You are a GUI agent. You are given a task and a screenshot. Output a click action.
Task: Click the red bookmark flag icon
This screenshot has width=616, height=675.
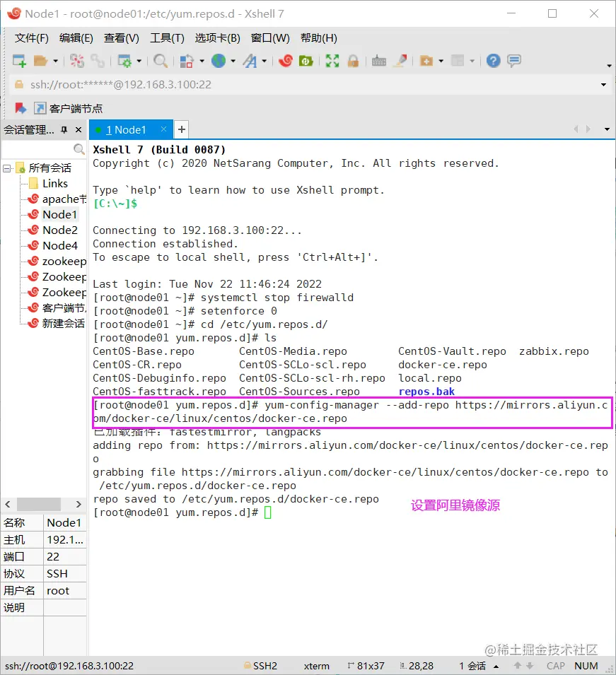click(21, 108)
